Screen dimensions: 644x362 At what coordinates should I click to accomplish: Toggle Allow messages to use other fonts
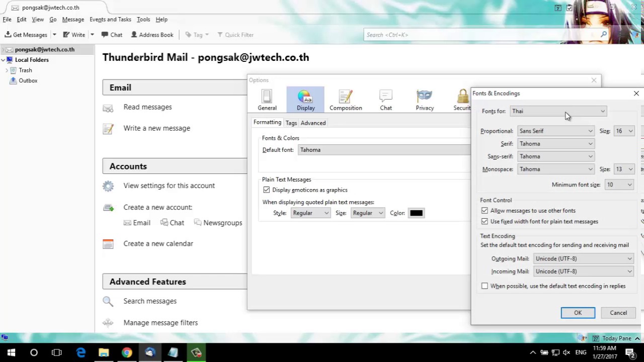[x=485, y=211]
